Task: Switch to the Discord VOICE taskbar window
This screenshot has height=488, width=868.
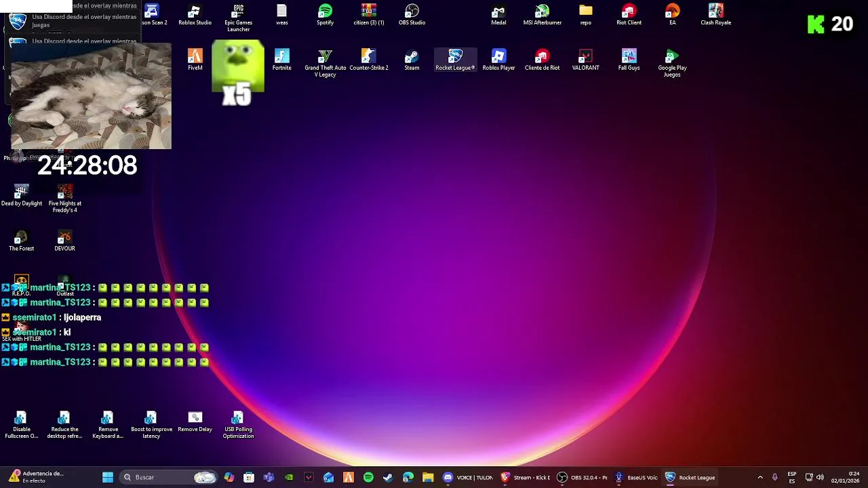Action: coord(468,477)
